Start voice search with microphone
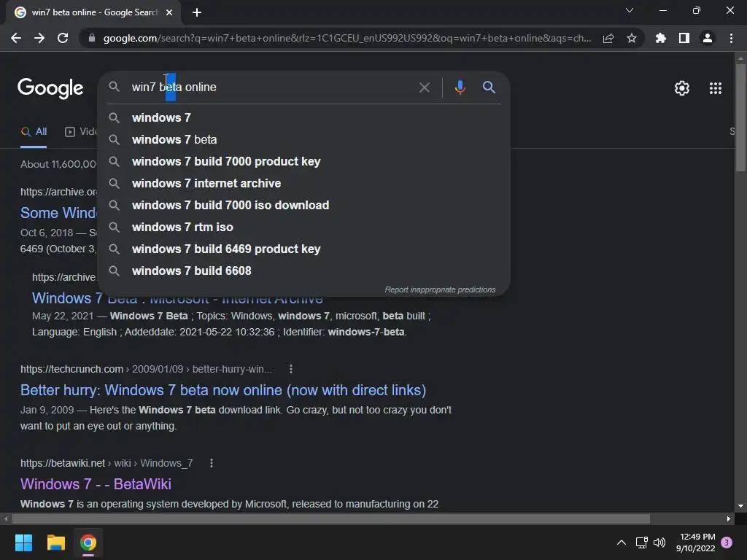Viewport: 747px width, 560px height. (x=460, y=87)
